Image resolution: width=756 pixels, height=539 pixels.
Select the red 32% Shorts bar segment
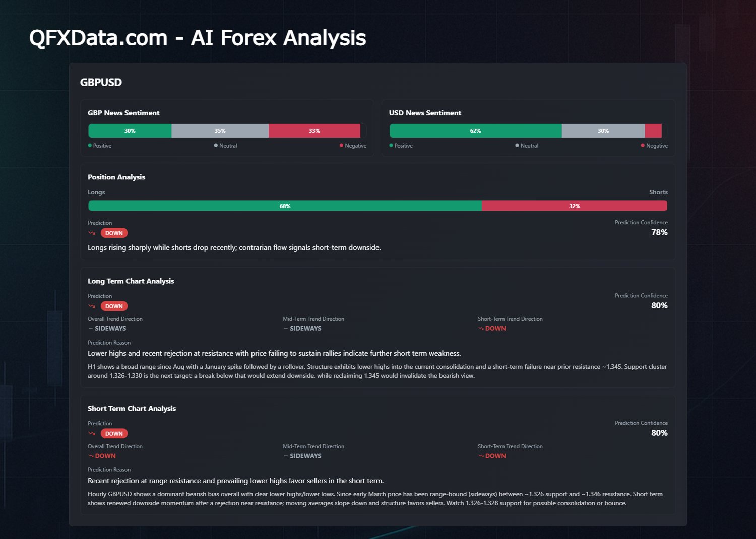(x=574, y=206)
